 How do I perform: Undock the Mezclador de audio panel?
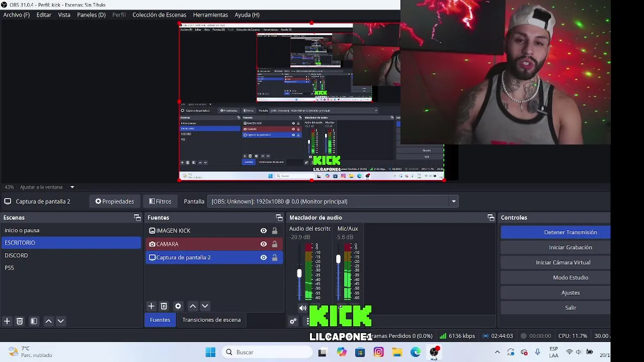491,217
